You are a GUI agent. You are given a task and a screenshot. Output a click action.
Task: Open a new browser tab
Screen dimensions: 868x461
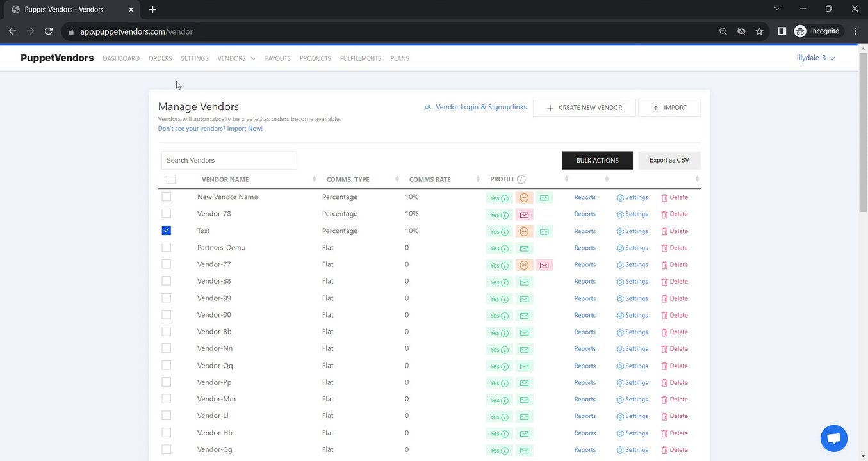tap(152, 10)
